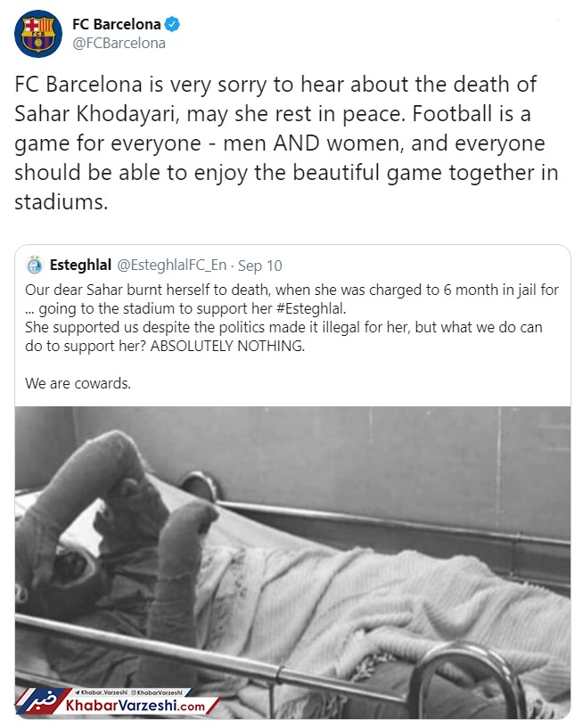Open the FC Barcelona crest avatar

[38, 34]
